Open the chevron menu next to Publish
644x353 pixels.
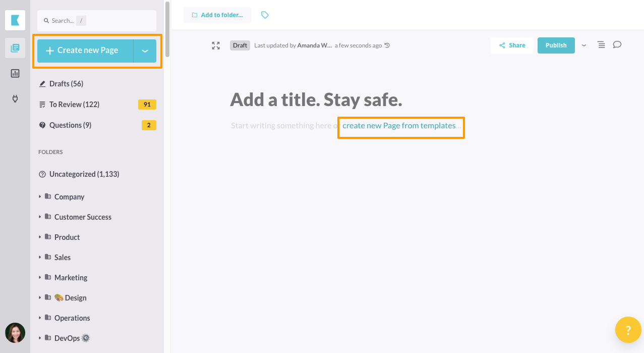click(584, 45)
